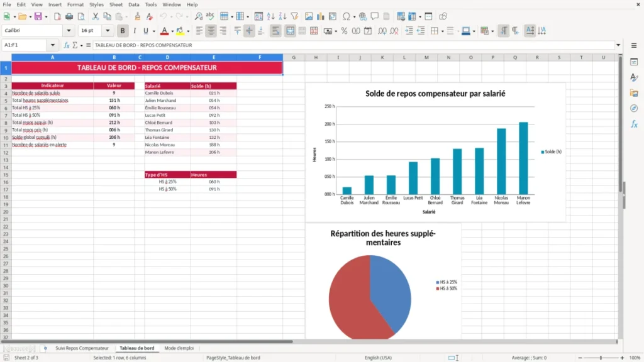Toggle Align Right
Viewport: 644px width, 362px height.
[x=223, y=31]
